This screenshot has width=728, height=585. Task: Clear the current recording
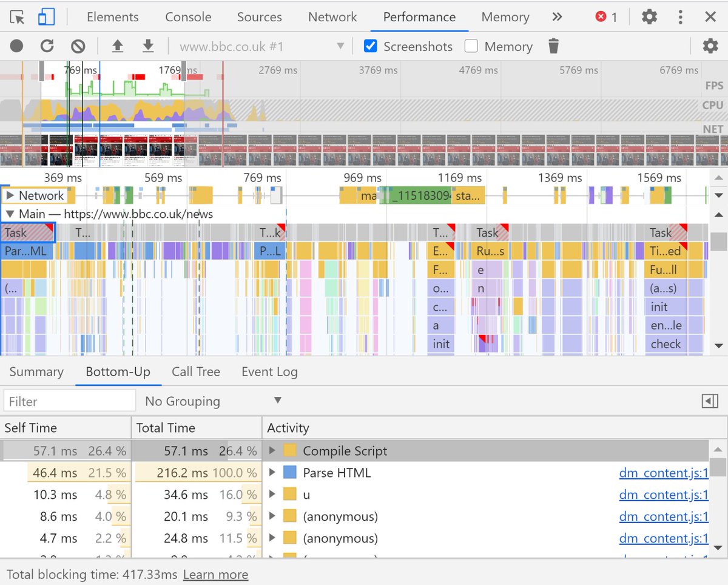(77, 46)
